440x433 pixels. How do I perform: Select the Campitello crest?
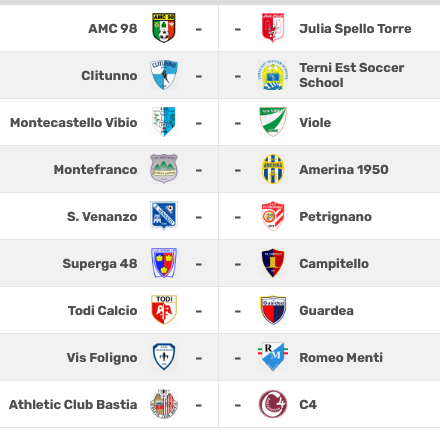pos(273,263)
